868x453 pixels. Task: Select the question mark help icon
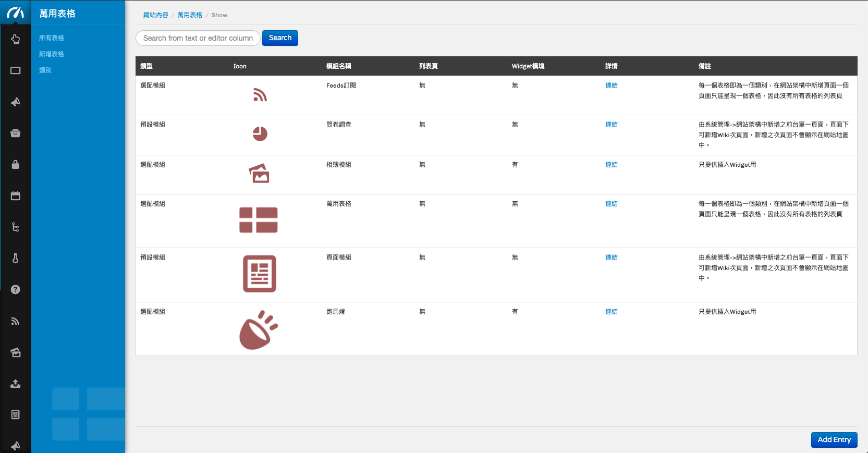pos(16,290)
